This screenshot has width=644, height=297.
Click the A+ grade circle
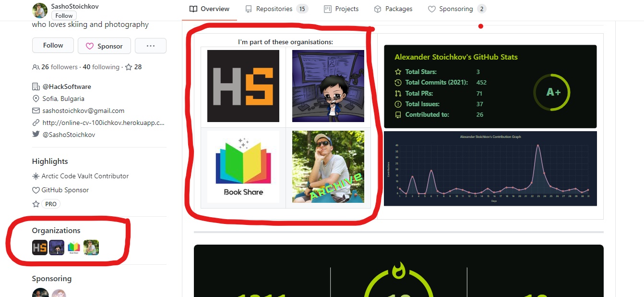click(552, 92)
